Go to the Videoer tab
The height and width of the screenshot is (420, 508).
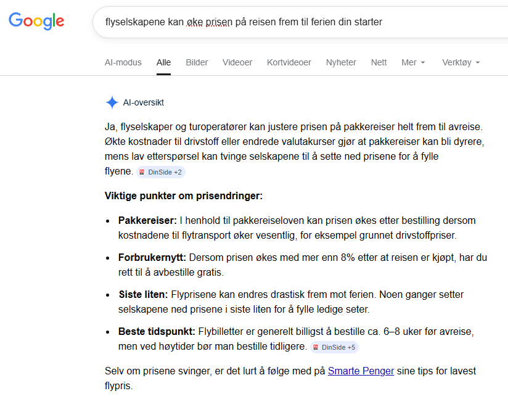[237, 62]
